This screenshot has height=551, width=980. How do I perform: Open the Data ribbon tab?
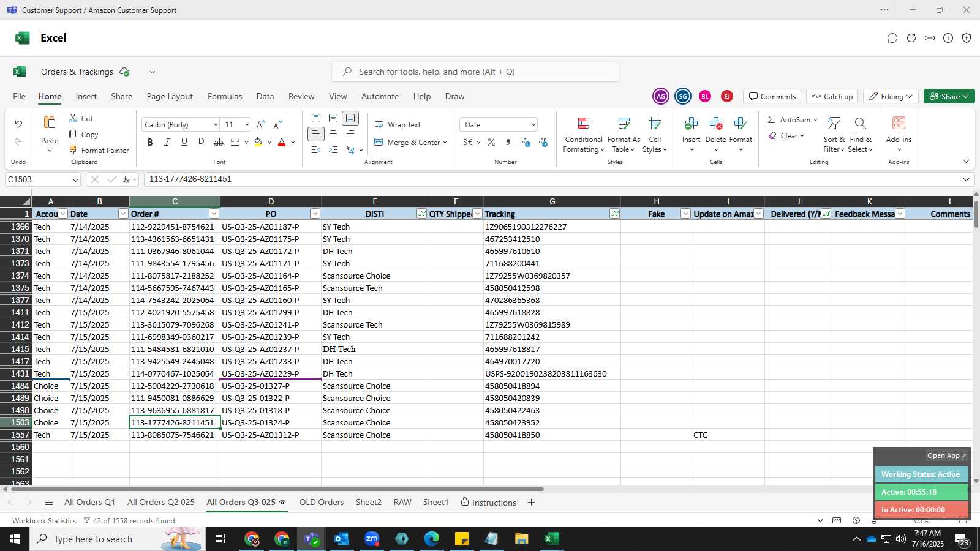point(265,96)
